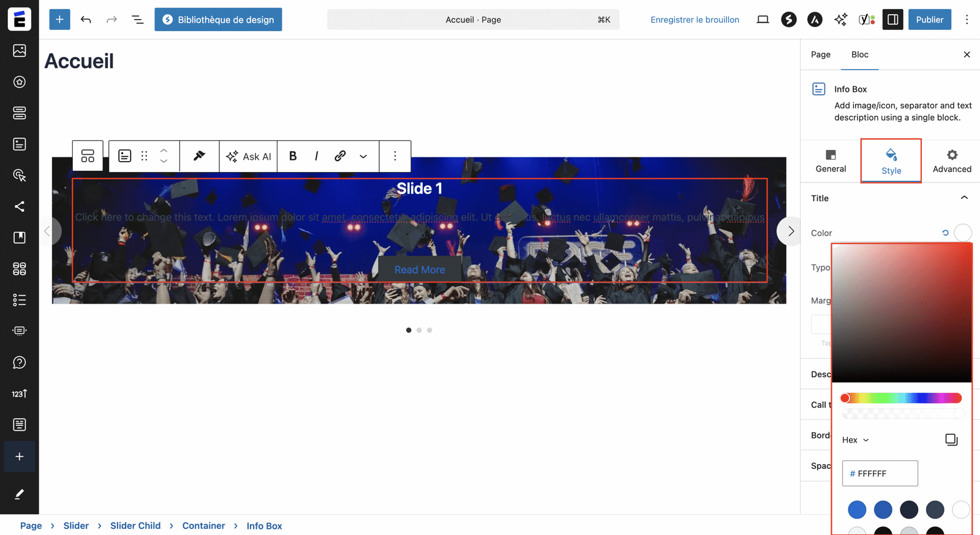Select the parent Container block button
The width and height of the screenshot is (980, 535).
[x=88, y=156]
